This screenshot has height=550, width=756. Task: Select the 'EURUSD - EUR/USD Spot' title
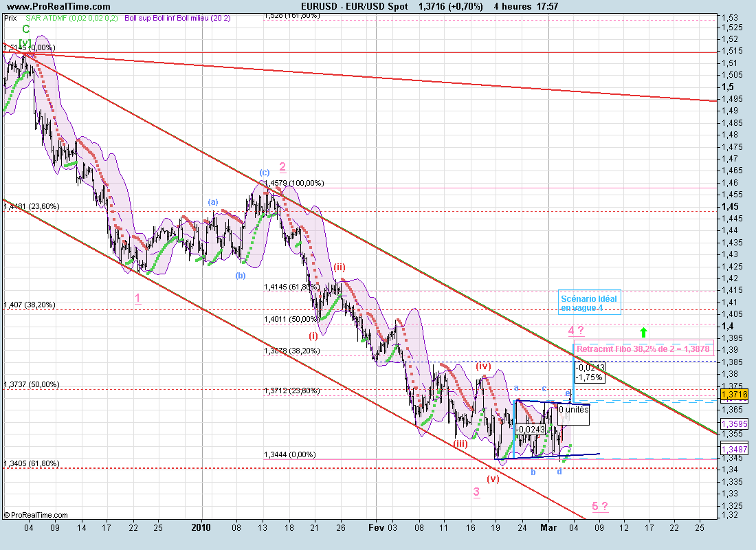click(x=355, y=6)
